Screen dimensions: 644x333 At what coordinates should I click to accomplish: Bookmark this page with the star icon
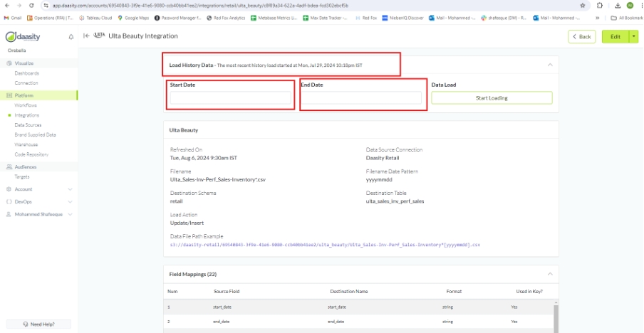(x=583, y=5)
